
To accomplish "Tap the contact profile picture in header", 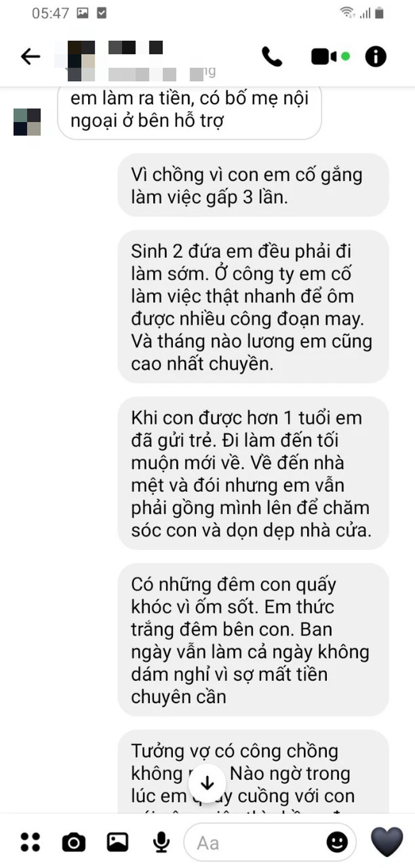I will 81,61.
